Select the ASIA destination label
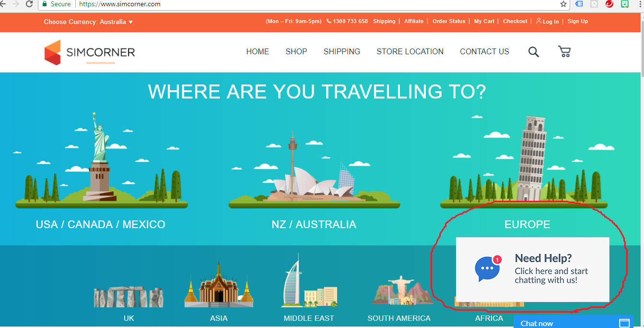644x328 pixels. click(x=219, y=318)
